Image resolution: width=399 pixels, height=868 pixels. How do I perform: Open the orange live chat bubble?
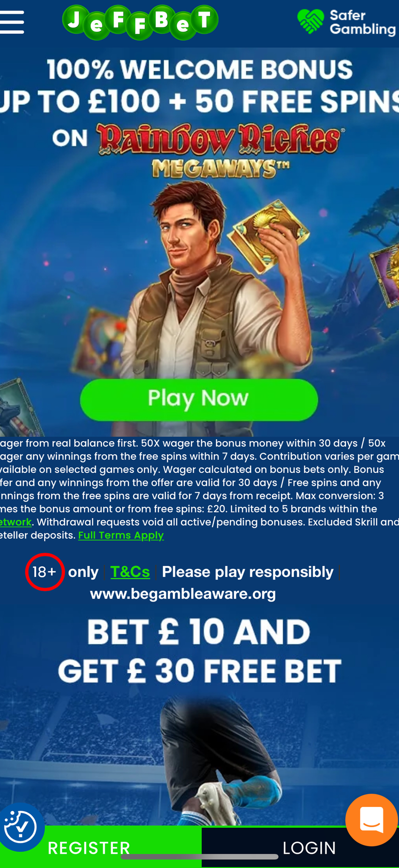(x=372, y=820)
